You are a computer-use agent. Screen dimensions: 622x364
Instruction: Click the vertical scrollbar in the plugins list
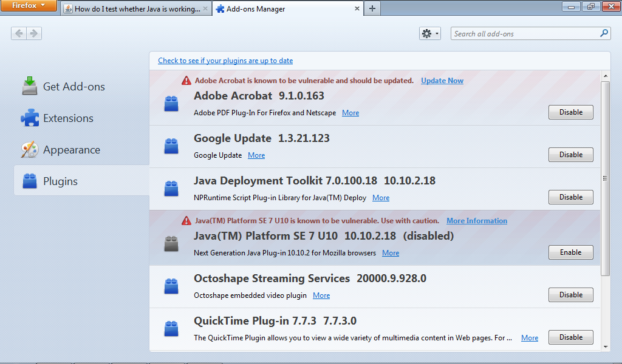(x=605, y=178)
